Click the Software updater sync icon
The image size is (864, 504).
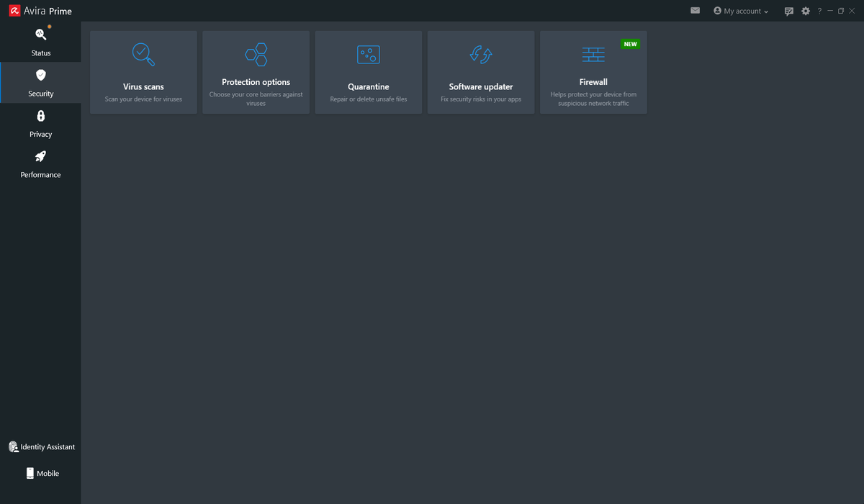(x=480, y=54)
